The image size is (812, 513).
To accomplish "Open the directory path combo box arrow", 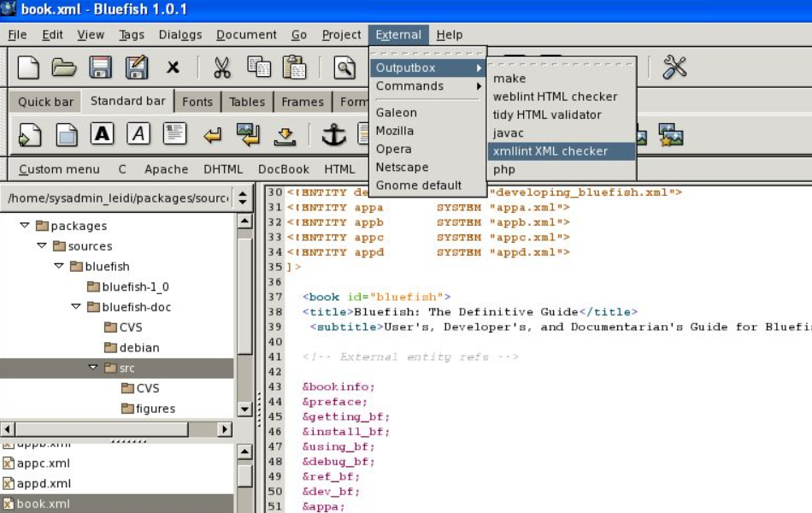I will [243, 198].
